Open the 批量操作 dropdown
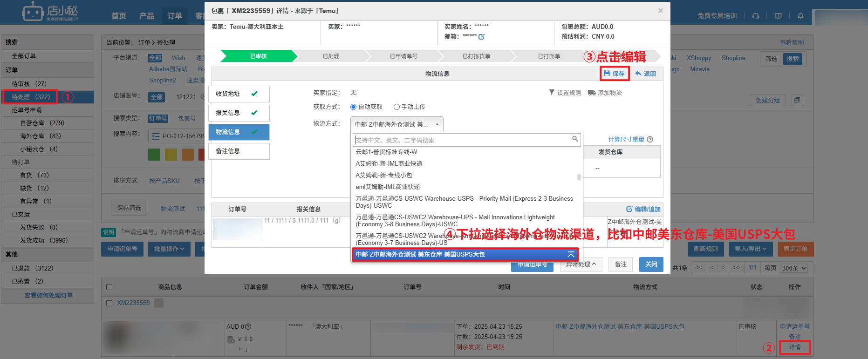The height and width of the screenshot is (359, 868). point(169,249)
